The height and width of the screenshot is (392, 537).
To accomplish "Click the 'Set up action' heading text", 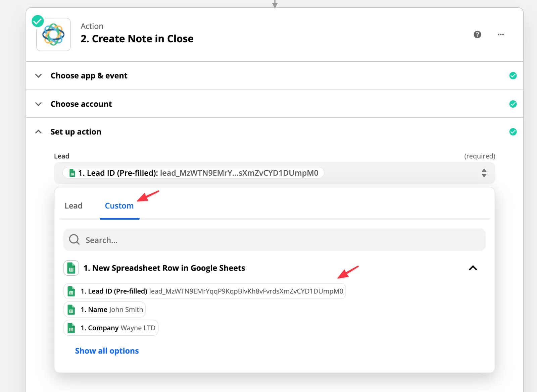I will (x=76, y=132).
